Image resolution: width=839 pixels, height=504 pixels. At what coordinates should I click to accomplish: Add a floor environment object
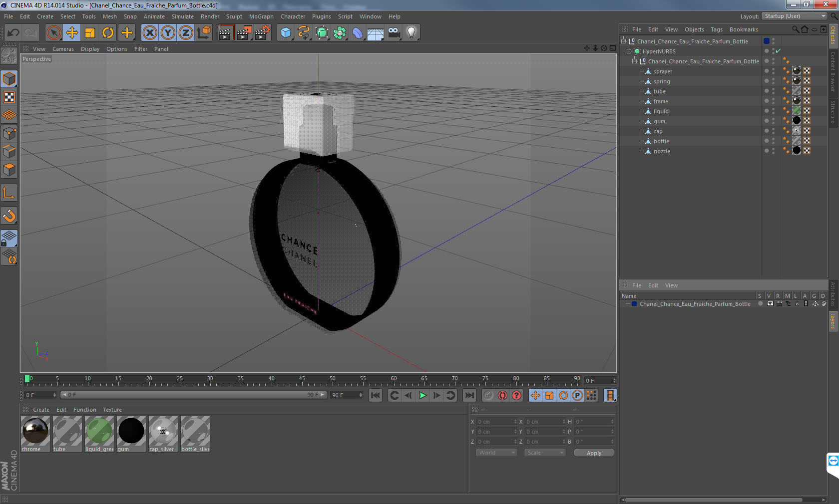pos(376,33)
